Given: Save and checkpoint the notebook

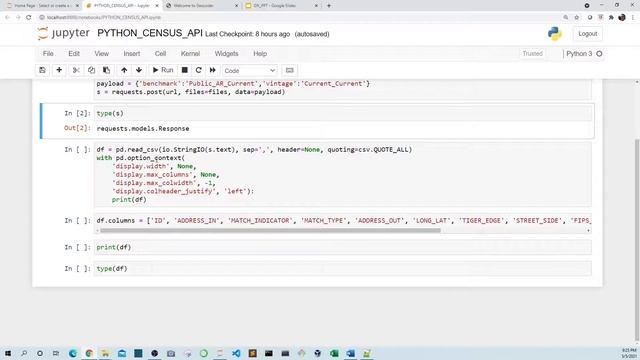Looking at the screenshot, I should tap(42, 70).
